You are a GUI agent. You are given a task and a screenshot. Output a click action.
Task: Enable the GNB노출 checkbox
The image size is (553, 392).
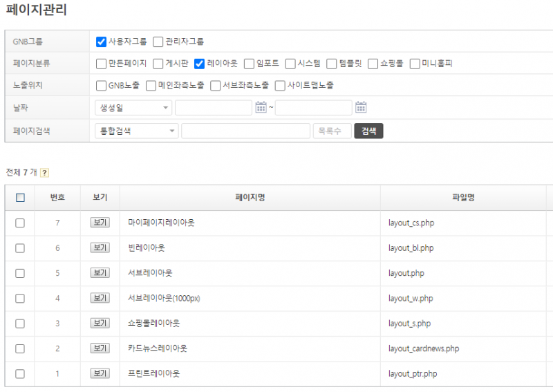101,86
